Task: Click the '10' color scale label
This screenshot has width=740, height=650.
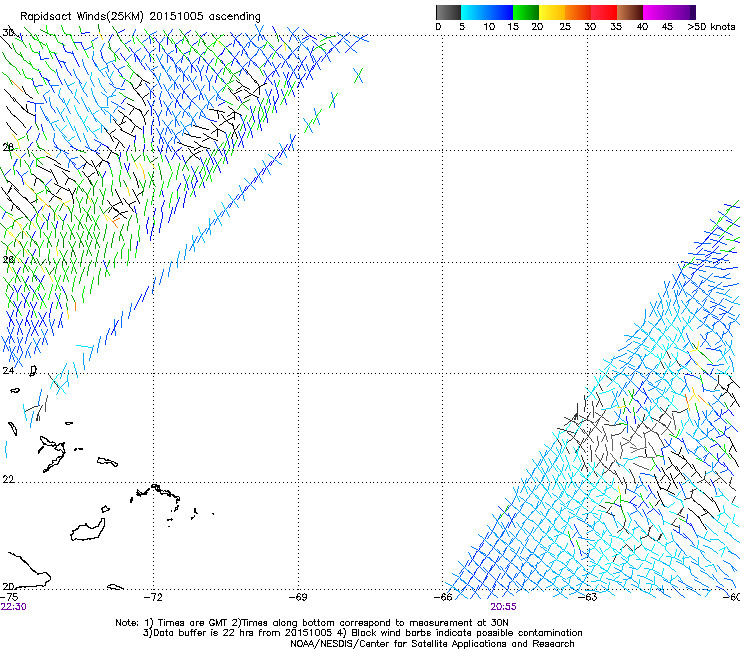Action: point(489,27)
